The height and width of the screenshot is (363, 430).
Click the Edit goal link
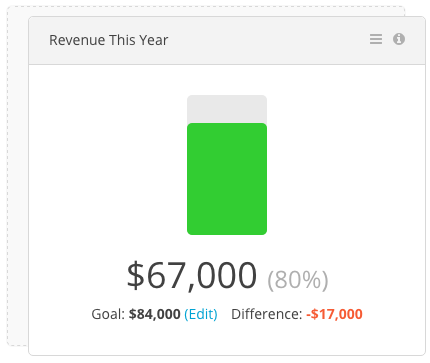(201, 314)
